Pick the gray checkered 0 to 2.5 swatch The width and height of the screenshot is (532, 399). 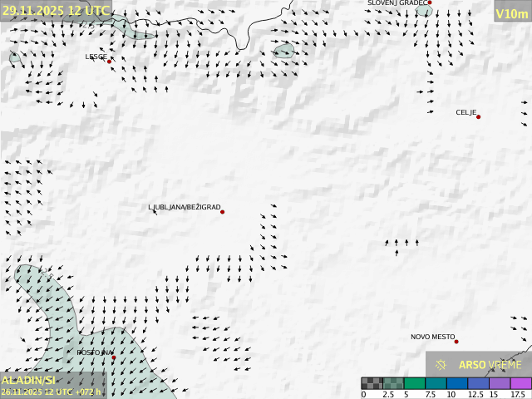(372, 383)
